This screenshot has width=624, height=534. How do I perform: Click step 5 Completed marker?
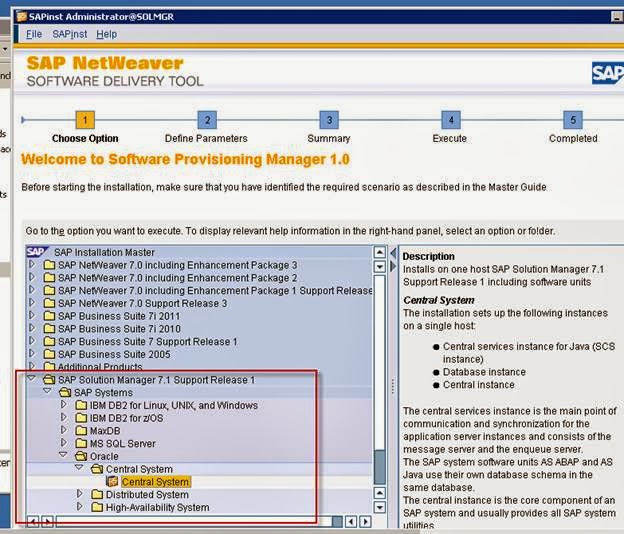point(573,120)
